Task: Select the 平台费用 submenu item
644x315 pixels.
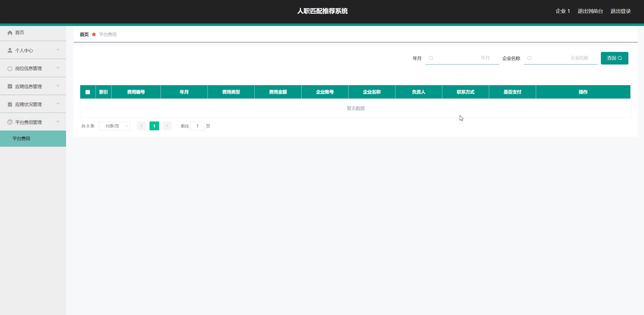Action: (33, 139)
